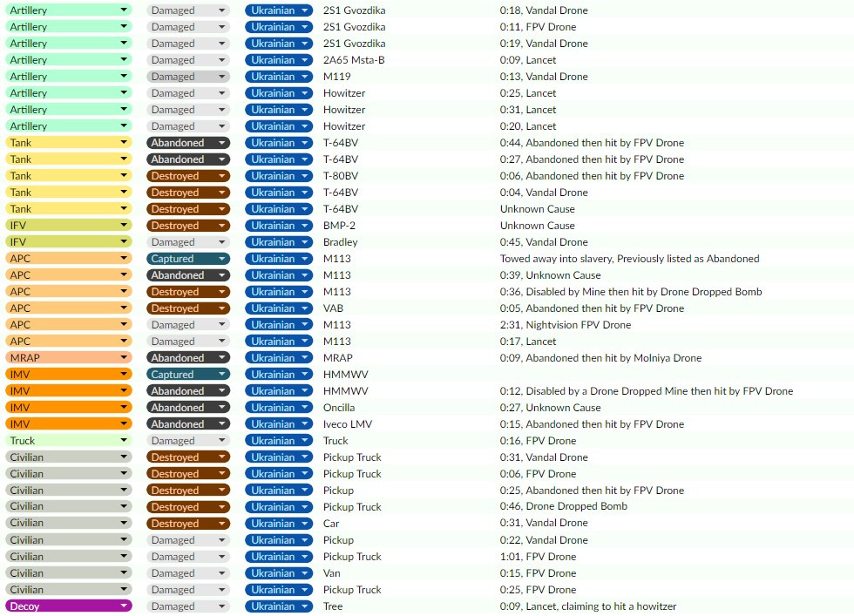Select '0:06, FPV Drone' notes cell
The height and width of the screenshot is (616, 854).
[539, 474]
